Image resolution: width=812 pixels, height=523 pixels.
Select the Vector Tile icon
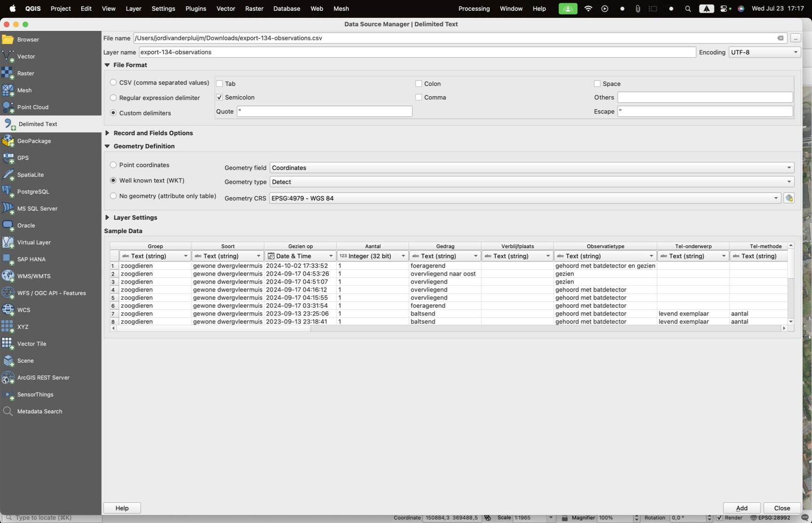click(x=8, y=344)
